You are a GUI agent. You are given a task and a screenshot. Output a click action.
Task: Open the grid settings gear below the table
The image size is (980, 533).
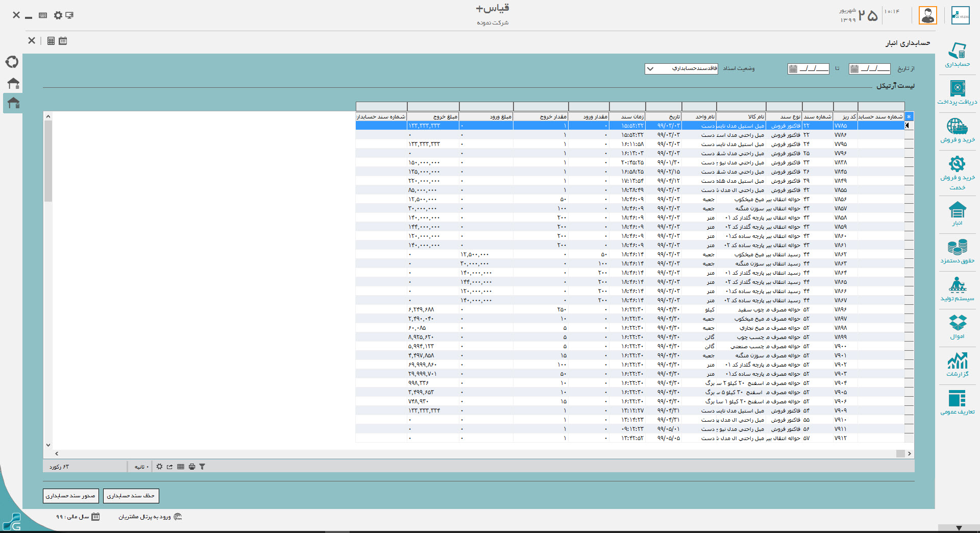pyautogui.click(x=159, y=467)
